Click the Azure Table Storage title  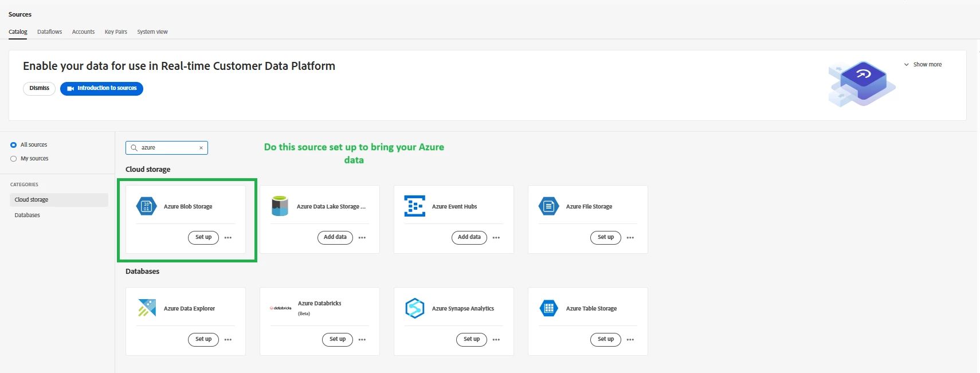click(591, 309)
